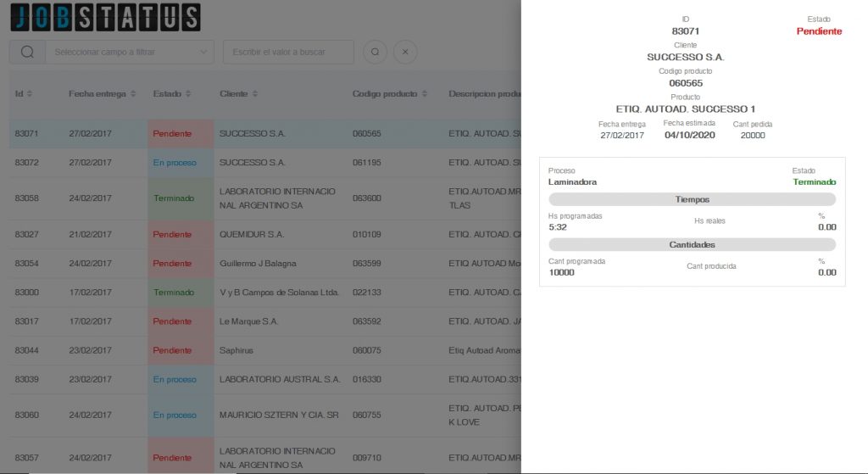Select row 83039 LABORATORIO AUSTRAL S.A.
Image resolution: width=868 pixels, height=474 pixels.
tap(280, 379)
